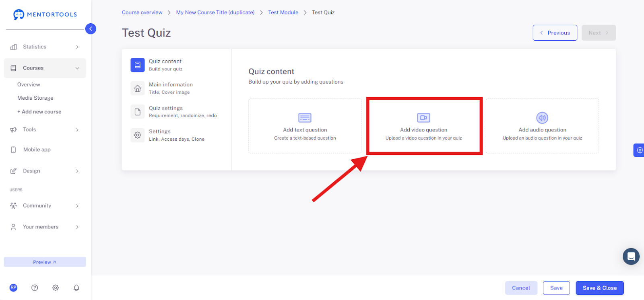644x300 pixels.
Task: Click the Courses book icon
Action: click(x=13, y=68)
